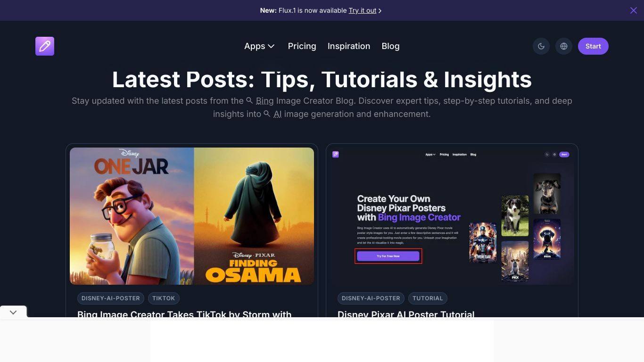The image size is (644, 362).
Task: Open the Disney Pixar Posters tutorial thumbnail
Action: click(x=452, y=216)
